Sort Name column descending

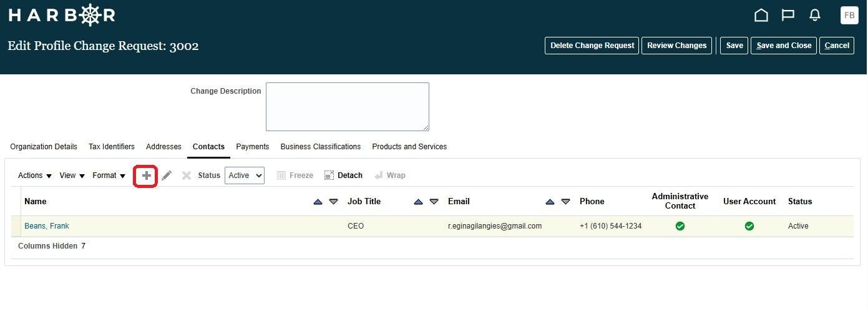click(x=333, y=201)
